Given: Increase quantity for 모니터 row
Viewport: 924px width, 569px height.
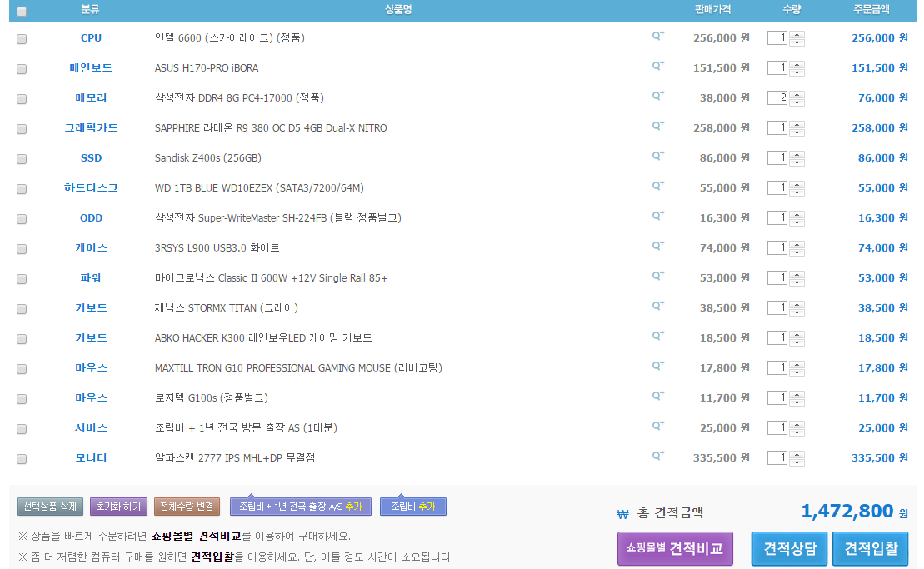Looking at the screenshot, I should click(x=797, y=454).
